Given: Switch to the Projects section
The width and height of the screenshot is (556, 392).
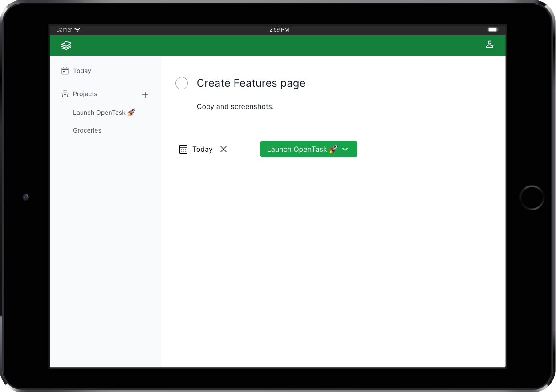Looking at the screenshot, I should 85,94.
